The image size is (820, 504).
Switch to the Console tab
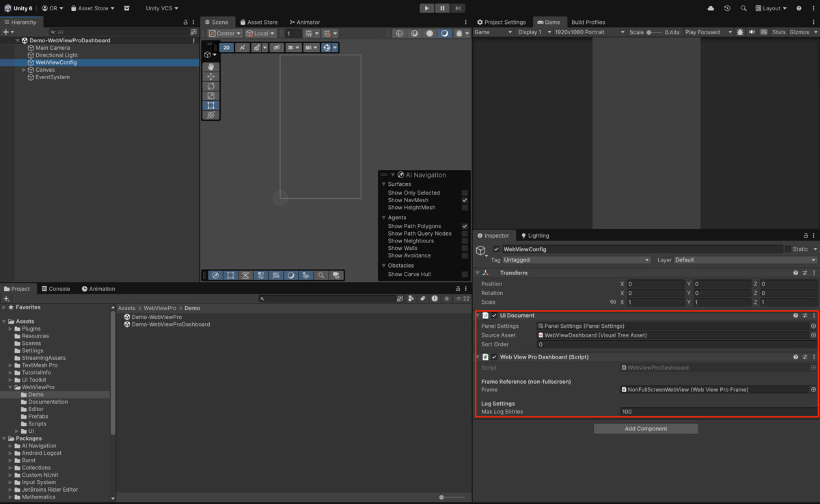point(55,289)
